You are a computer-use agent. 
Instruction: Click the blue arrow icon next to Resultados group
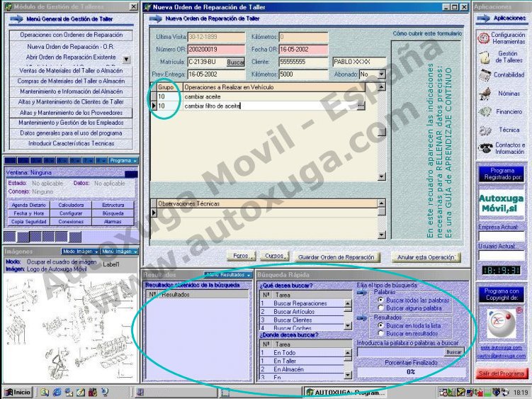pyautogui.click(x=363, y=317)
